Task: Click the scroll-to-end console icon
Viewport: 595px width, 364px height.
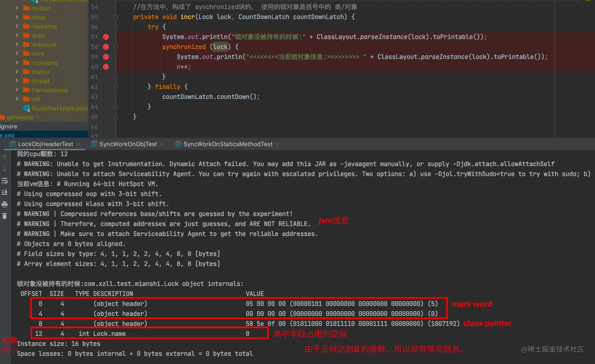Action: [x=5, y=192]
